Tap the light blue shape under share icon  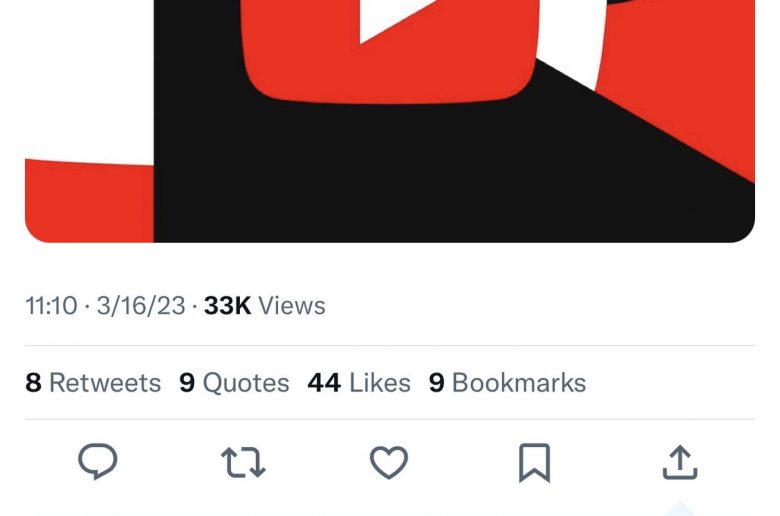click(681, 510)
